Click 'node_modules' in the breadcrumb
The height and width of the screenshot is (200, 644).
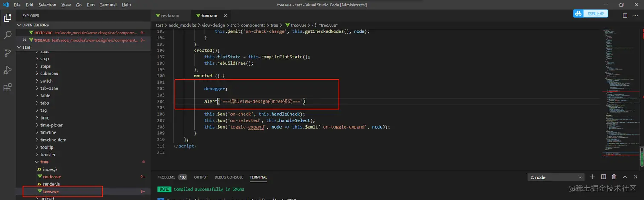(x=182, y=25)
